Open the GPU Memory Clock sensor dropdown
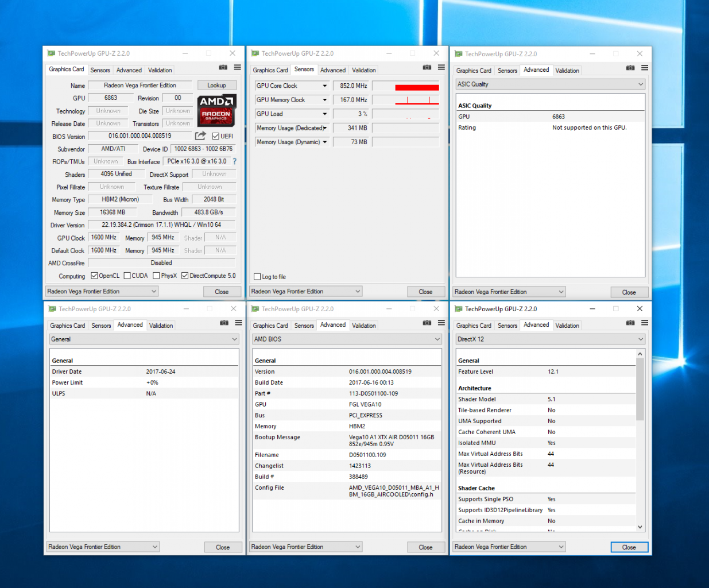This screenshot has width=709, height=588. [324, 100]
